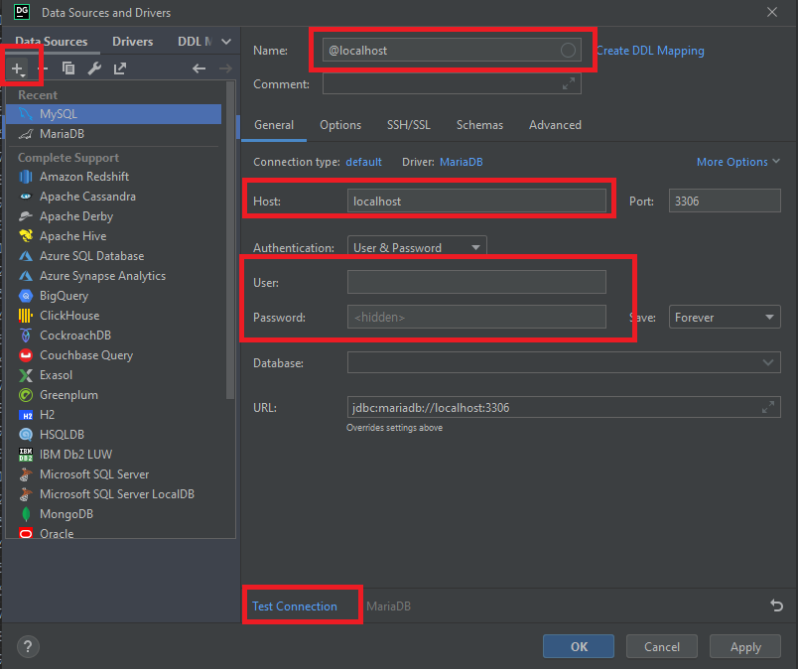The width and height of the screenshot is (798, 672).
Task: Choose Apache Hive data source
Action: [x=114, y=236]
